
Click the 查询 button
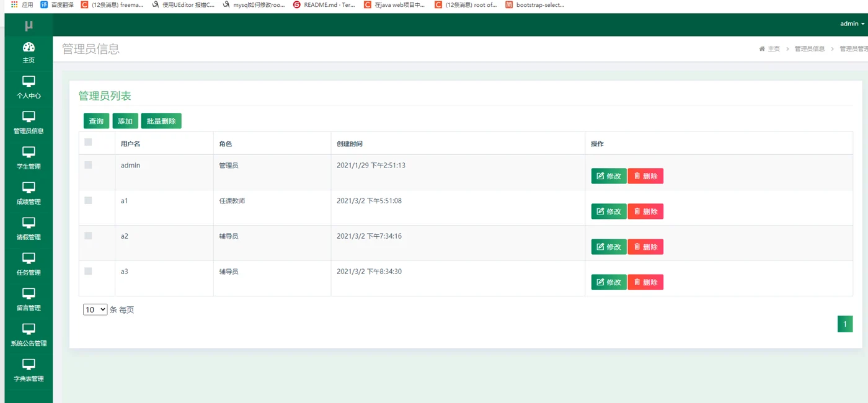click(96, 121)
